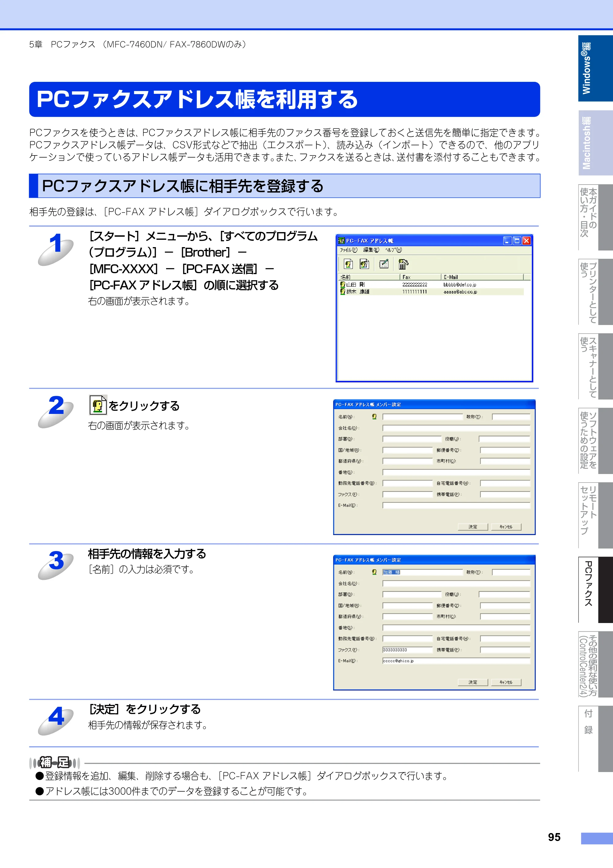
Task: Click the new group icon in address book toolbar
Action: [x=364, y=263]
